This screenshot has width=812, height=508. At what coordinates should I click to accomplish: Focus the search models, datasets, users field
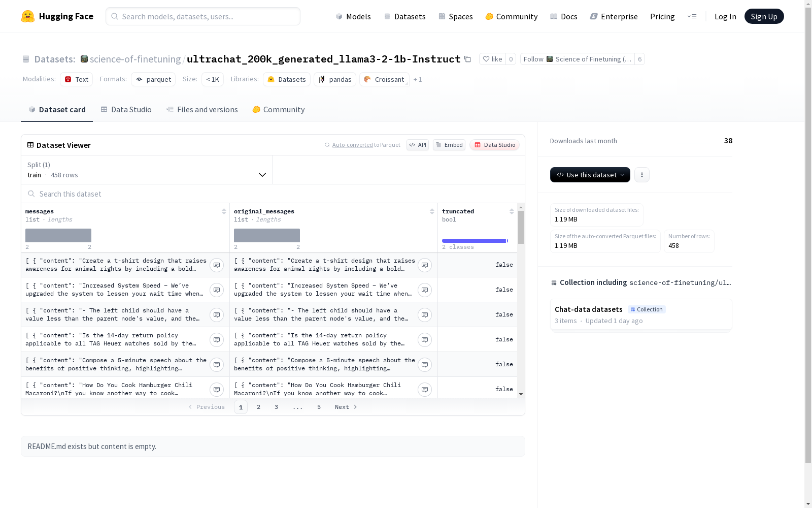pos(203,16)
